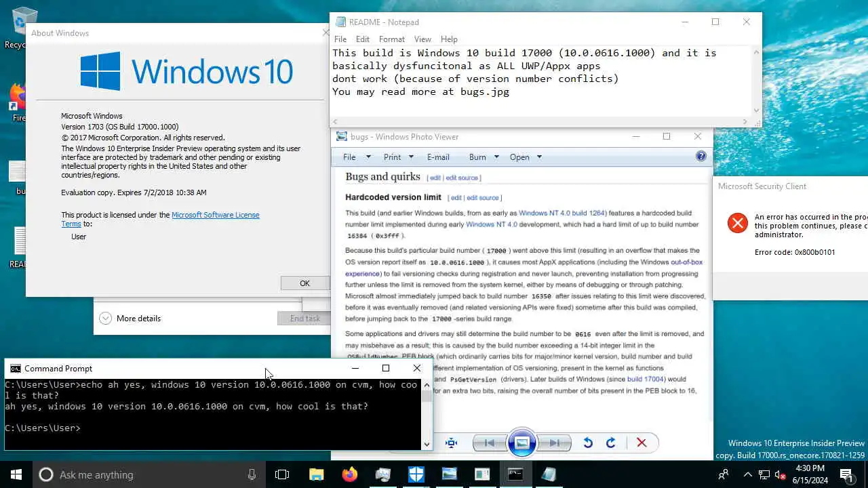Switch to Windows Defender shield taskbar icon
This screenshot has width=868, height=488.
(416, 474)
